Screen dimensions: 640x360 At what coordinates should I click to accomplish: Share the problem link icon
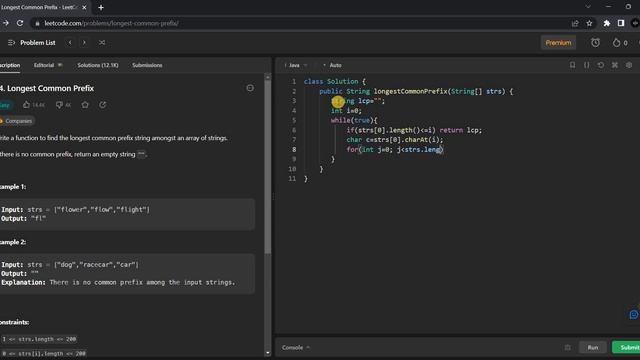pos(102,105)
